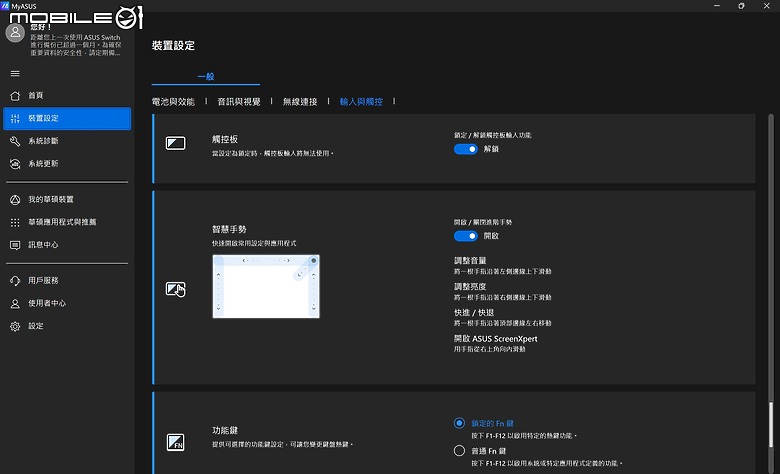Click the 鎖定 / 解鎖觸控板輸入功能 label
The height and width of the screenshot is (474, 780).
[x=492, y=135]
